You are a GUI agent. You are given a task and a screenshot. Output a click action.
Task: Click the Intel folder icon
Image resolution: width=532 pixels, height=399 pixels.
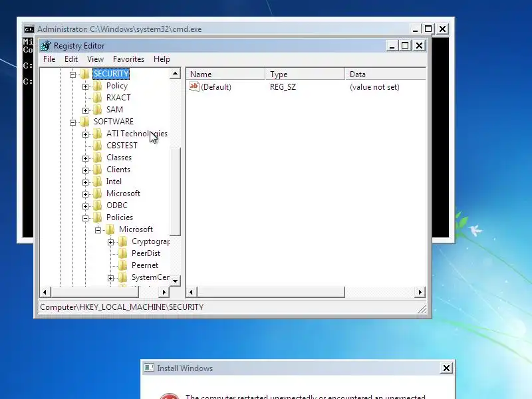97,182
